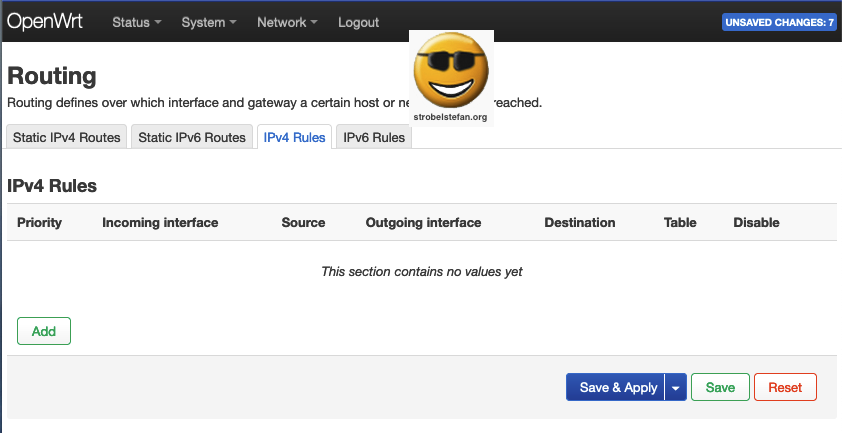This screenshot has width=842, height=433.
Task: Click the Priority column header
Action: click(39, 222)
